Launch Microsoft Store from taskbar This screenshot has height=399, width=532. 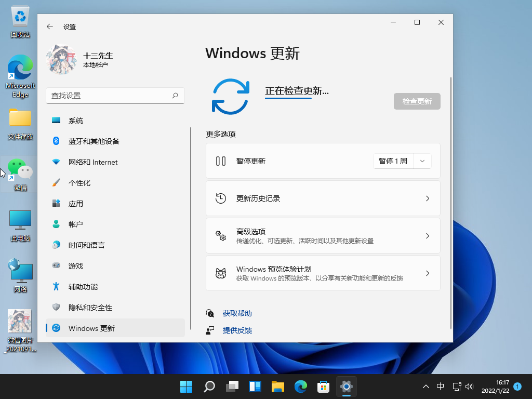(x=324, y=387)
